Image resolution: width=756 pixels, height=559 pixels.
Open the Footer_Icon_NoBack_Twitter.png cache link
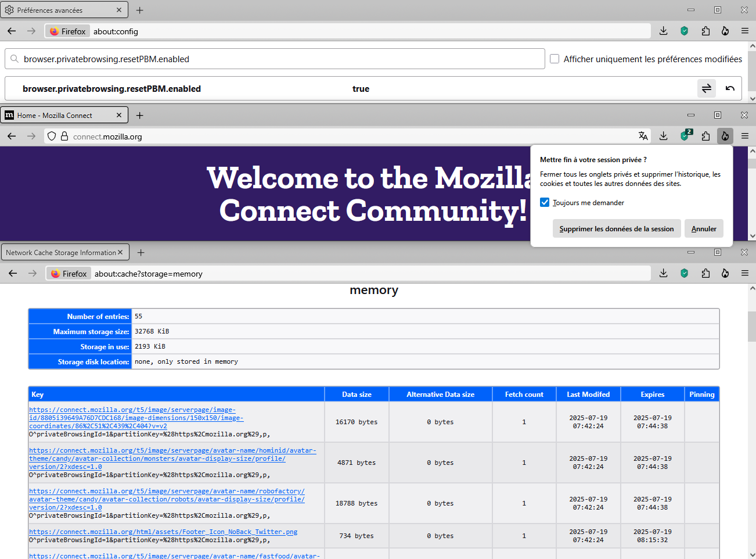163,532
